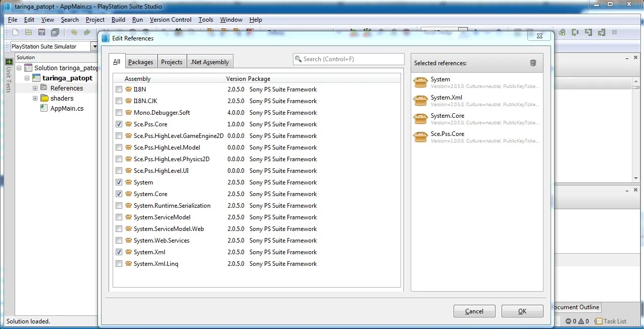Screen dimensions: 644x329
Task: Click the taringa_patopt project icon
Action: (36, 78)
